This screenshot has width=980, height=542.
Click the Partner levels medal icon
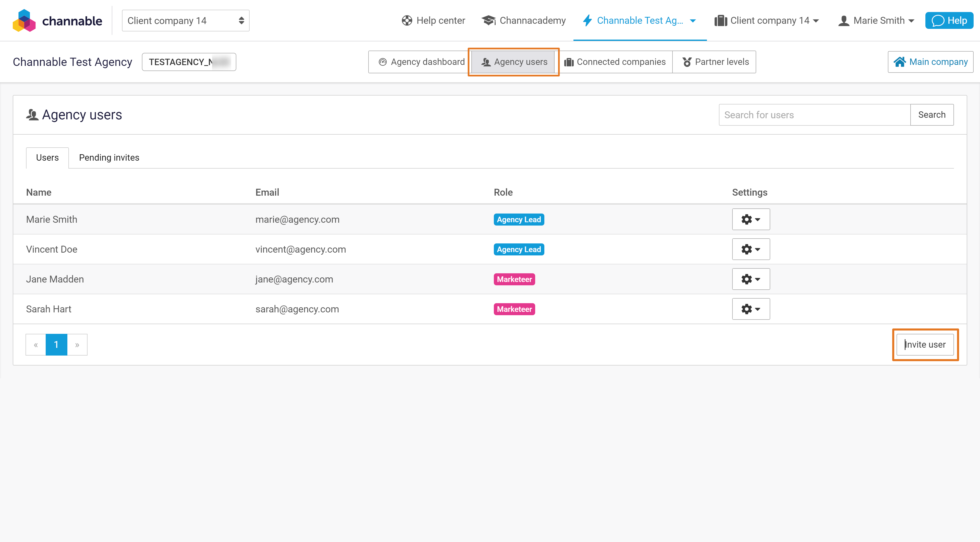(687, 62)
